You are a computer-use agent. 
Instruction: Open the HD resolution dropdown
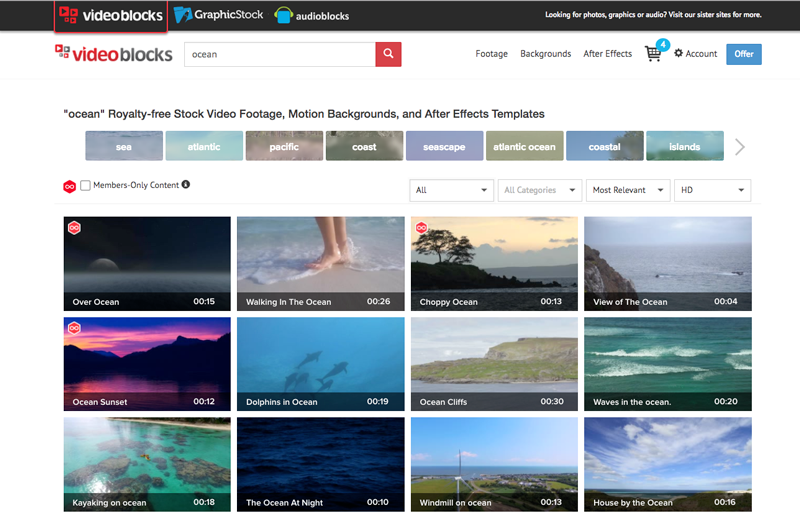(x=712, y=190)
